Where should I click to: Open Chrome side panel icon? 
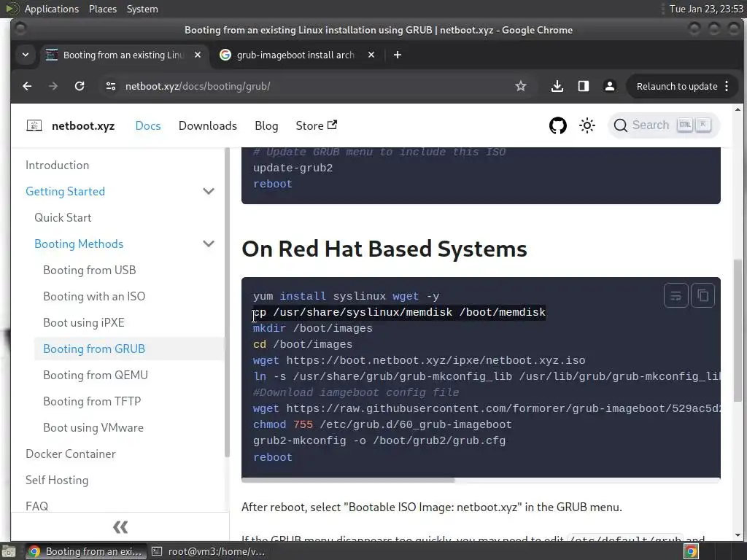[583, 86]
